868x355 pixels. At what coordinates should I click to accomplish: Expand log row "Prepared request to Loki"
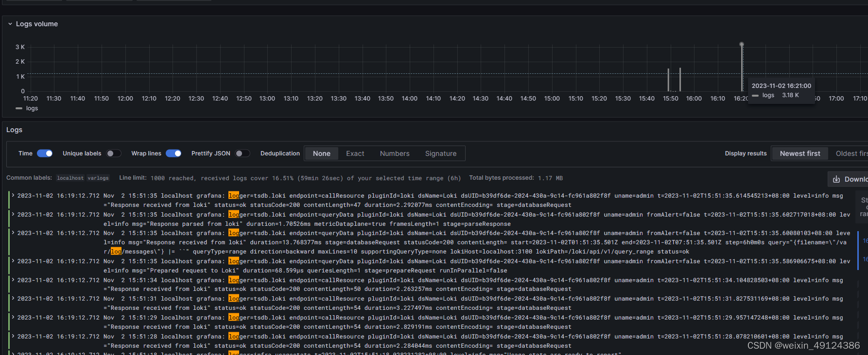click(x=13, y=261)
